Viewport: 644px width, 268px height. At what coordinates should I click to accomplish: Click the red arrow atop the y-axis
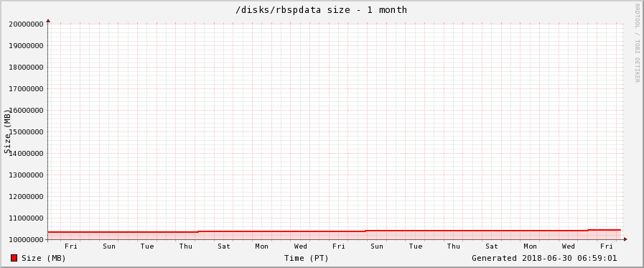tap(48, 20)
